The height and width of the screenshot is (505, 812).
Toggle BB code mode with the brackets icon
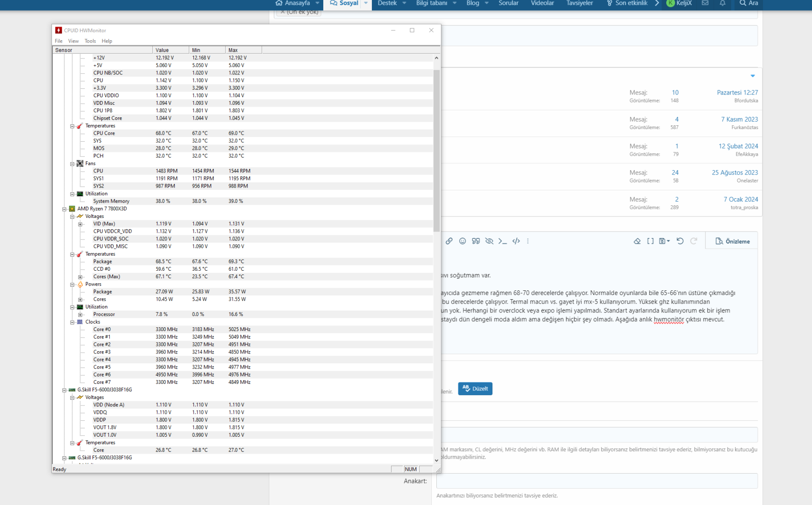tap(650, 241)
